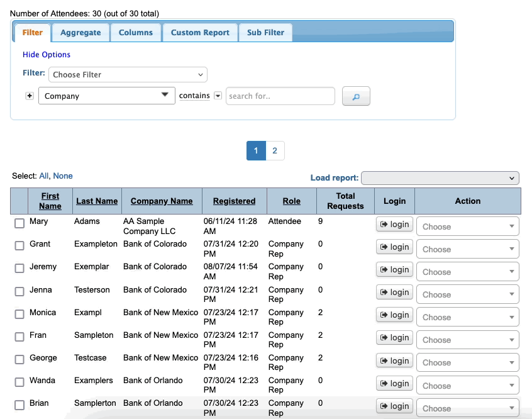Select the checkbox for Jenna Testerson

click(19, 291)
